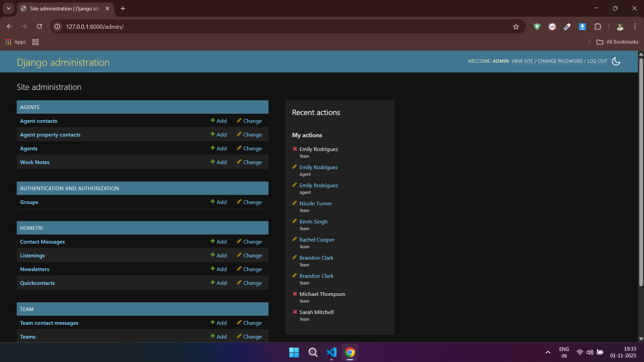Image resolution: width=644 pixels, height=362 pixels.
Task: Click the Chrome taskbar icon
Action: (x=350, y=352)
